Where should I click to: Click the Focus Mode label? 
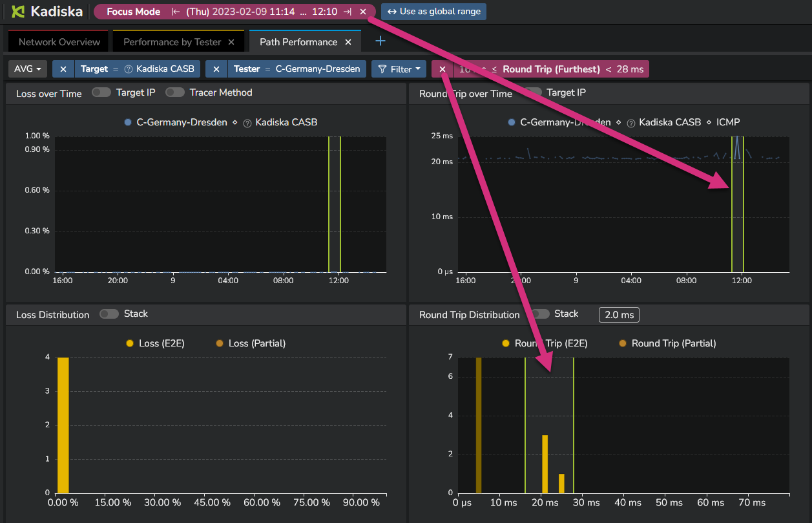click(x=133, y=12)
